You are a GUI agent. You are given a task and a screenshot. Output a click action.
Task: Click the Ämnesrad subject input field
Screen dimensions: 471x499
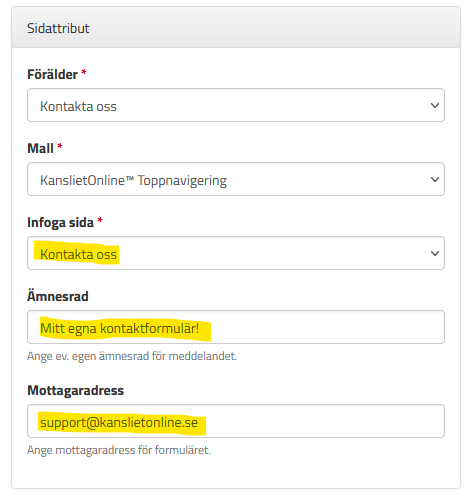(x=236, y=327)
